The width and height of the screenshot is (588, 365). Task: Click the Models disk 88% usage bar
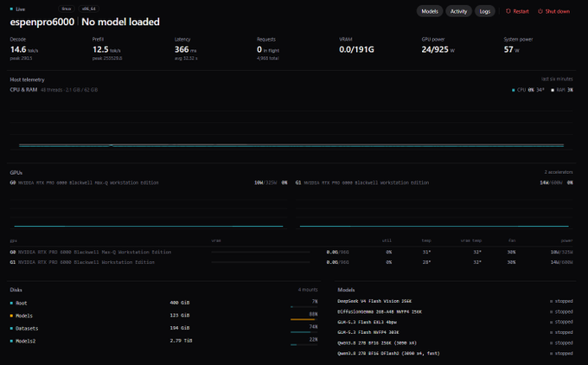click(304, 320)
